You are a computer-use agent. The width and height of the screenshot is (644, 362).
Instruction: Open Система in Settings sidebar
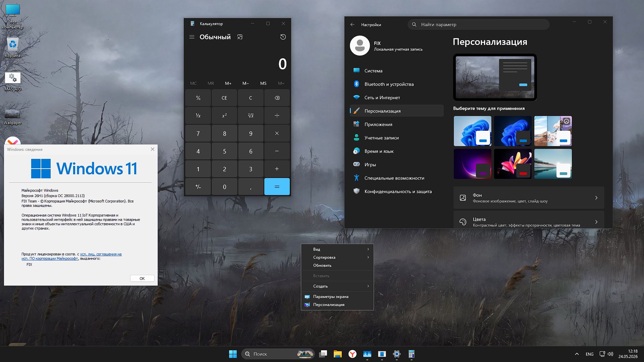point(396,71)
